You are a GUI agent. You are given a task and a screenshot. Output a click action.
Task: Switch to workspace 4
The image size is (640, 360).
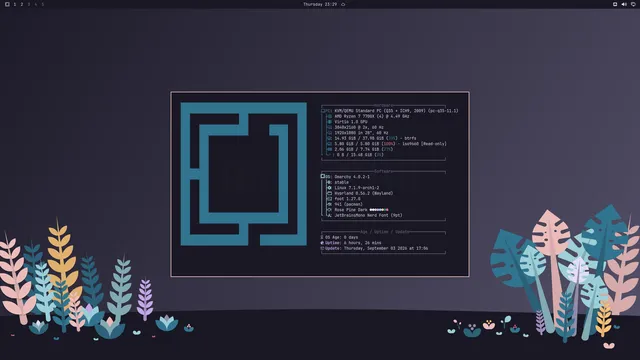coord(36,4)
